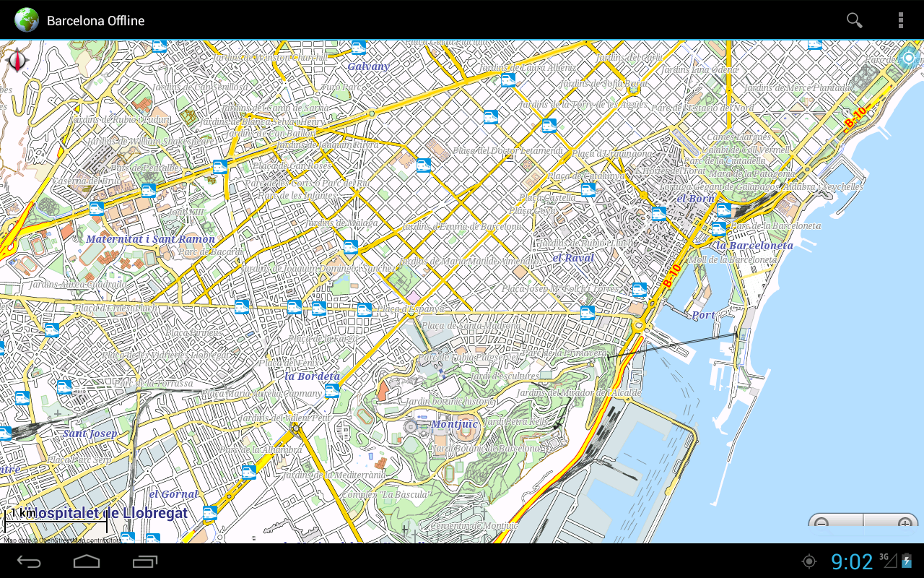The height and width of the screenshot is (578, 924).
Task: Select the station icon near el Gornal
Action: (x=210, y=512)
